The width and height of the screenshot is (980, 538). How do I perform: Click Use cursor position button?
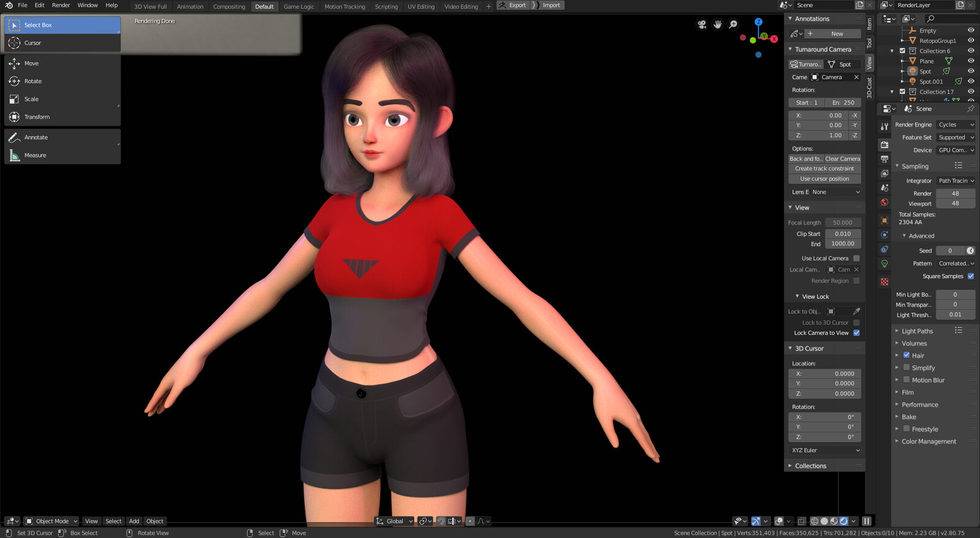(824, 179)
